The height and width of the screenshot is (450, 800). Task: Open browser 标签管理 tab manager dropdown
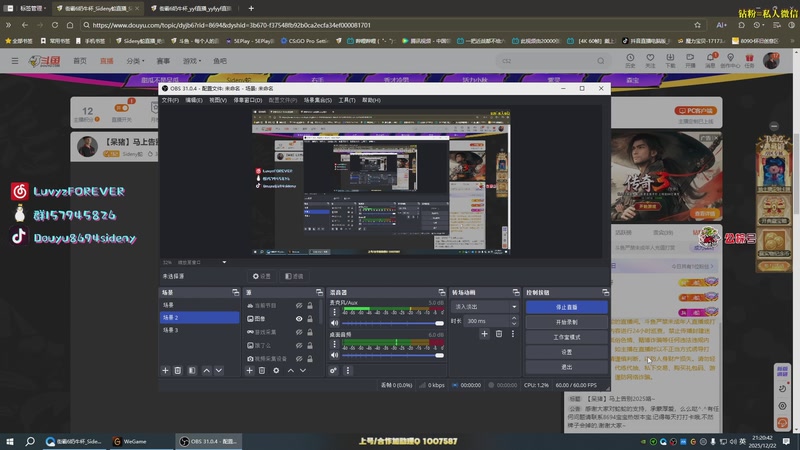tap(33, 8)
